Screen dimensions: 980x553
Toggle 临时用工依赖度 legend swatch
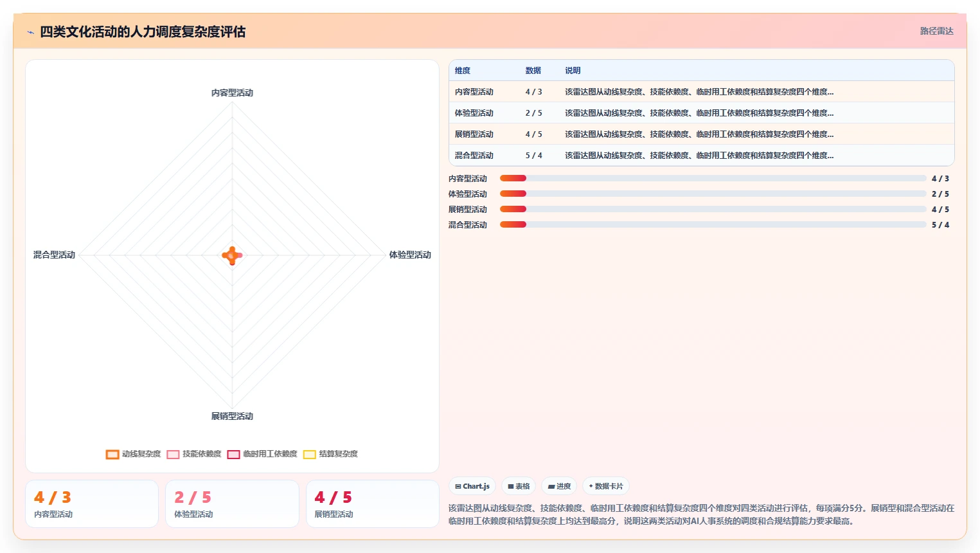coord(233,454)
